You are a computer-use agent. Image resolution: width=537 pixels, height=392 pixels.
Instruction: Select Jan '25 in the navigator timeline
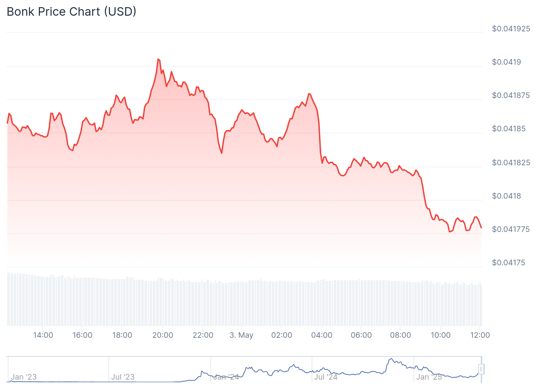[x=429, y=377]
